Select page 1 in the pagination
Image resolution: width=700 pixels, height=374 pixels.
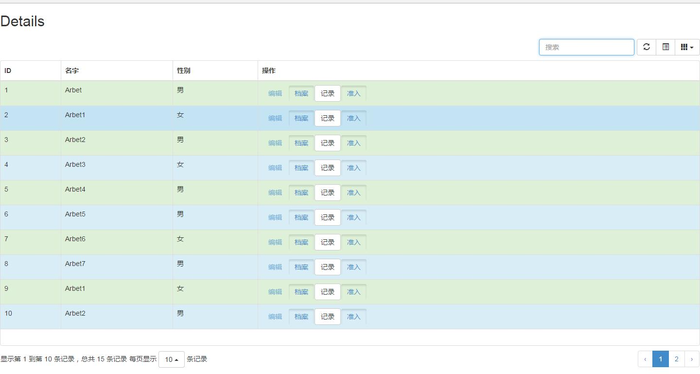(661, 359)
